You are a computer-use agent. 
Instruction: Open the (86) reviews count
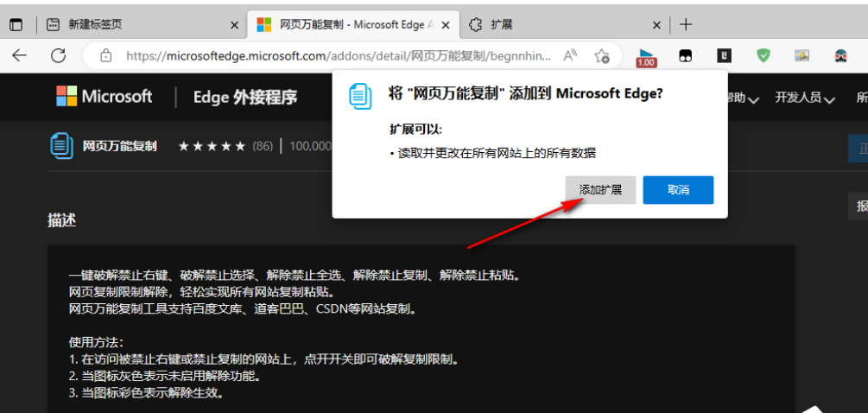[x=263, y=146]
